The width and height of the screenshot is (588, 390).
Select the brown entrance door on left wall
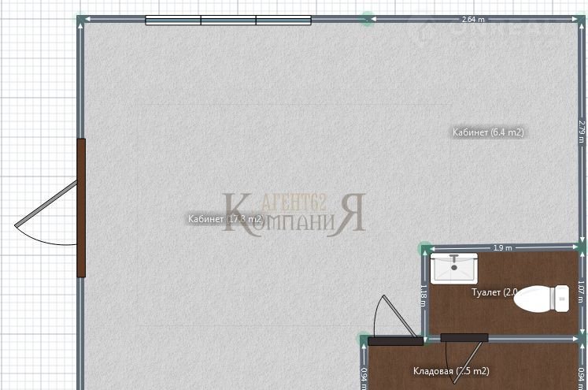[x=81, y=208]
